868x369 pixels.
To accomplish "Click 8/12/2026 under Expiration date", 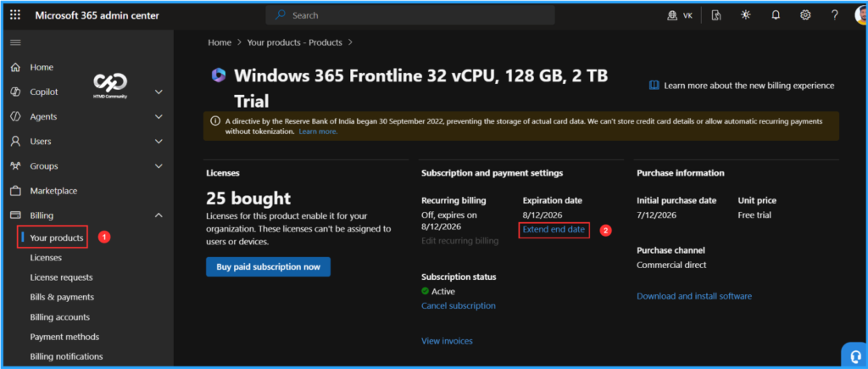I will tap(542, 215).
